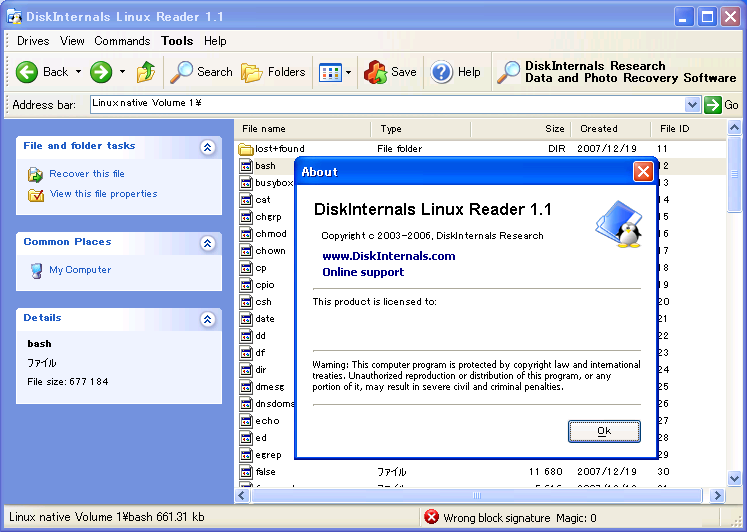Screen dimensions: 747x532
Task: Click the Views grid icon
Action: (330, 73)
